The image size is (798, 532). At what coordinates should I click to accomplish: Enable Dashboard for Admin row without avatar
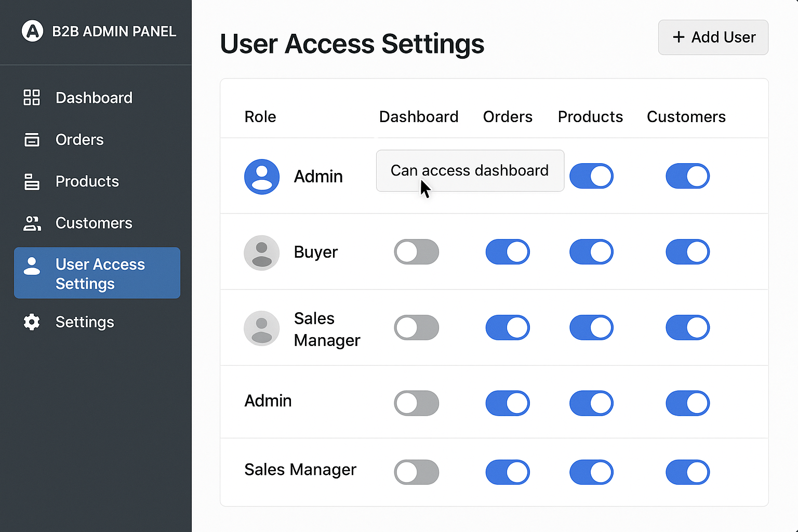coord(416,404)
